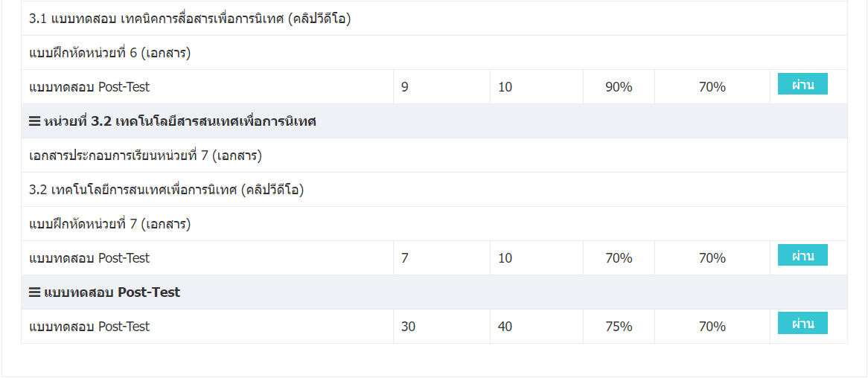Select the 70% score cell in unit 3.2 Post-Test row
Screen dimensions: 868x378
619,258
